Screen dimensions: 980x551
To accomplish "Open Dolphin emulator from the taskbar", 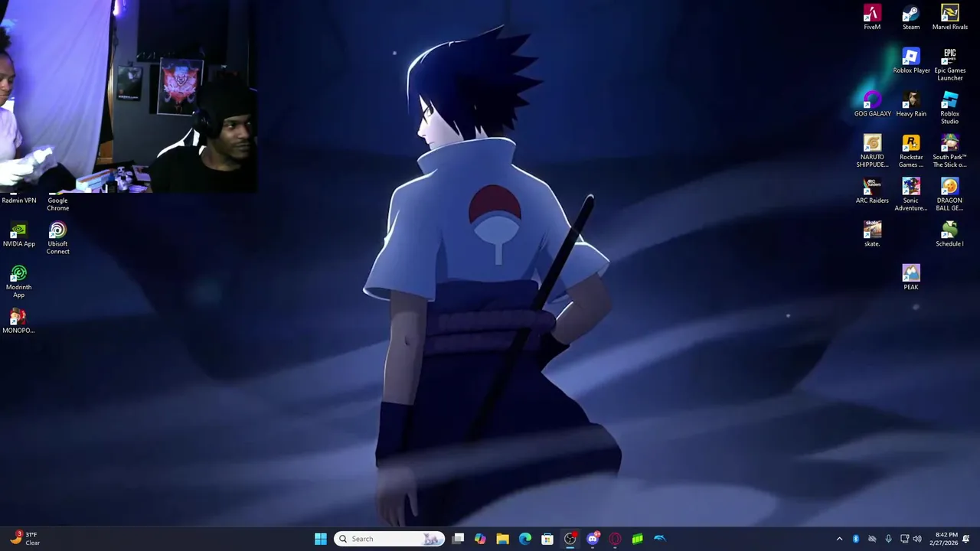I will [660, 539].
